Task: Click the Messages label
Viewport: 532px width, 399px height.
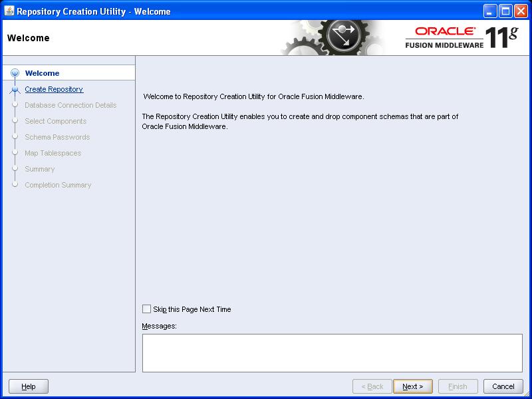Action: (x=159, y=326)
